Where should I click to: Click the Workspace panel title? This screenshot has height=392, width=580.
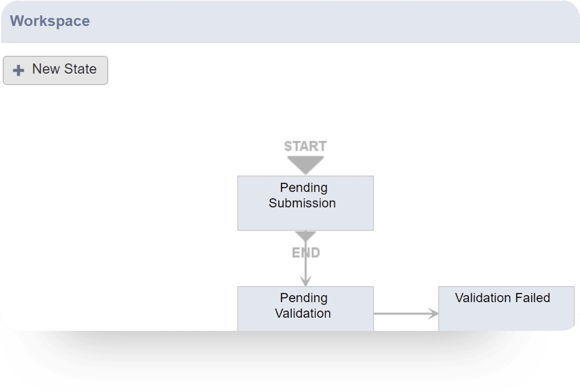pyautogui.click(x=50, y=21)
